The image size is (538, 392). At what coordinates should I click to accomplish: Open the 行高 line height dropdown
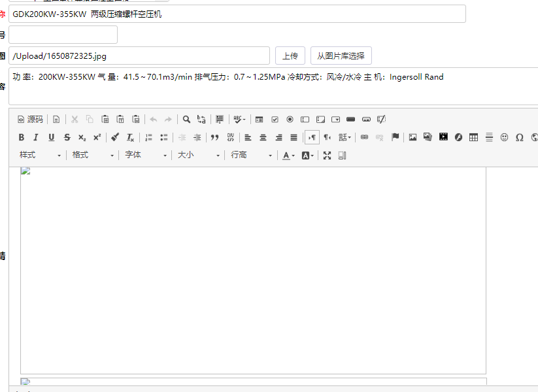[252, 155]
